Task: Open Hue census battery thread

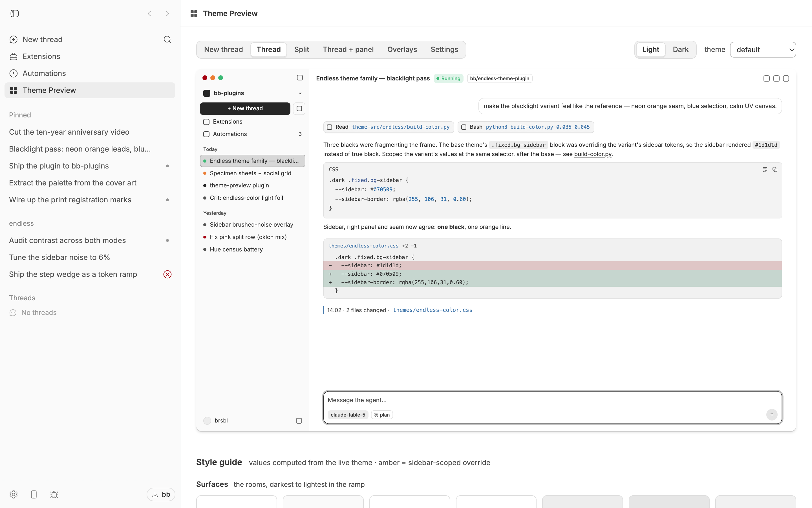Action: [x=252, y=250]
